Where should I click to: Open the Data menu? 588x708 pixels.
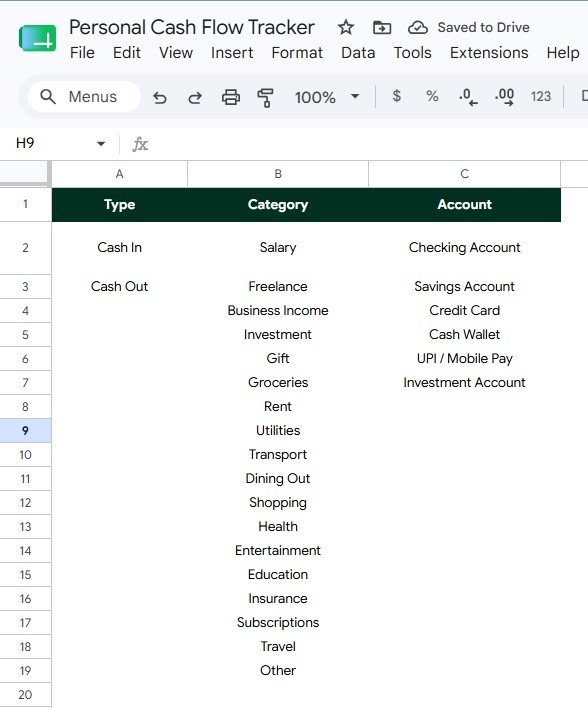coord(358,53)
